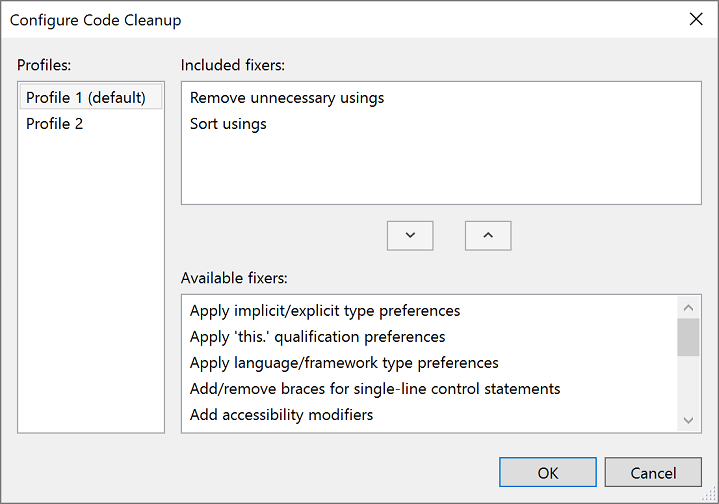This screenshot has width=719, height=504.
Task: Select 'Remove unnecessary usings' fixer
Action: click(287, 98)
